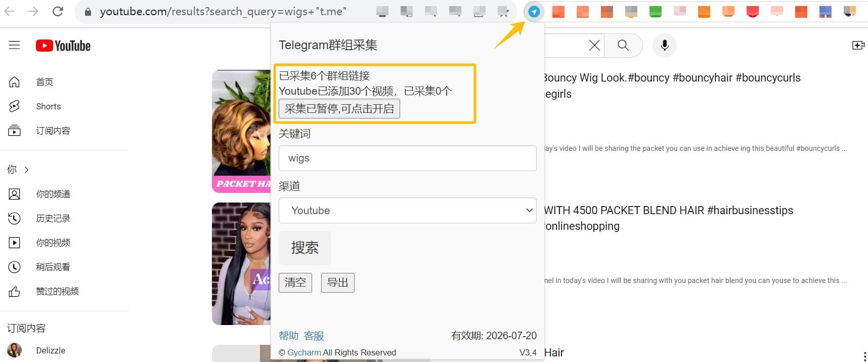This screenshot has height=362, width=868.
Task: Click the 清空 button
Action: pyautogui.click(x=295, y=283)
